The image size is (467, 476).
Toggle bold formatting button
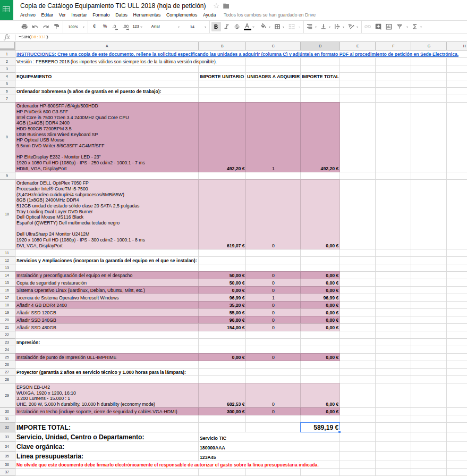(216, 27)
